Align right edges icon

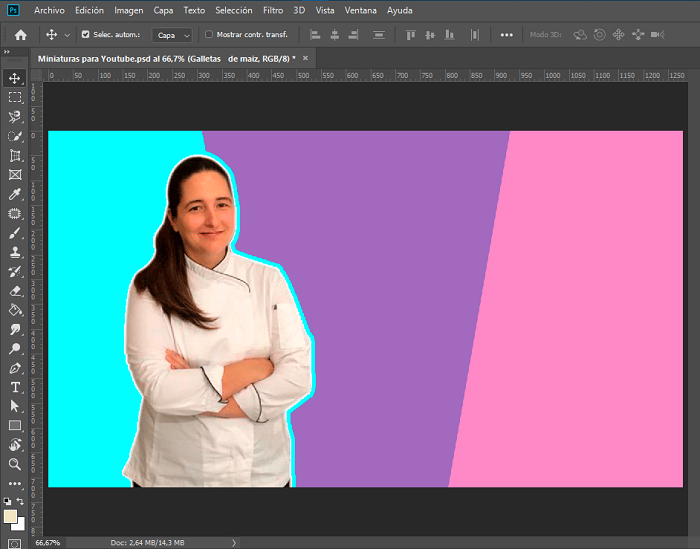pos(353,35)
